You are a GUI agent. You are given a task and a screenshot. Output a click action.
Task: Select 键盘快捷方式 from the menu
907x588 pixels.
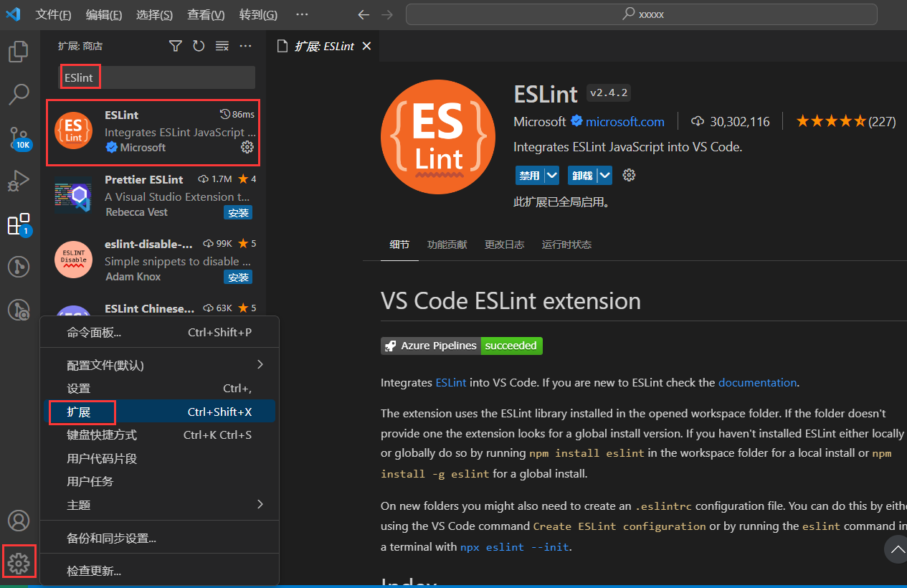tap(101, 435)
